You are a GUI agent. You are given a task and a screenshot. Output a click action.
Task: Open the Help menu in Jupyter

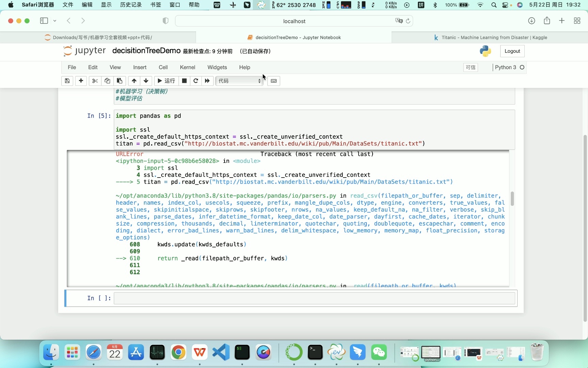pos(245,67)
